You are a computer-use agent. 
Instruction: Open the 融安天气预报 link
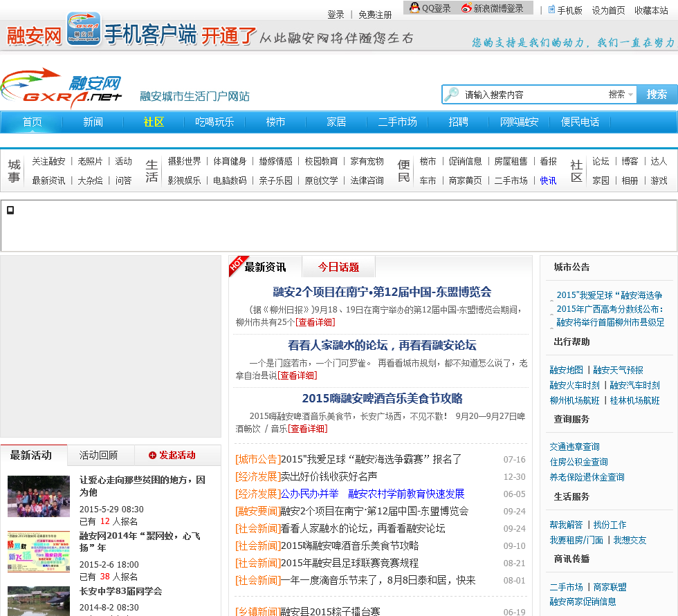(618, 370)
